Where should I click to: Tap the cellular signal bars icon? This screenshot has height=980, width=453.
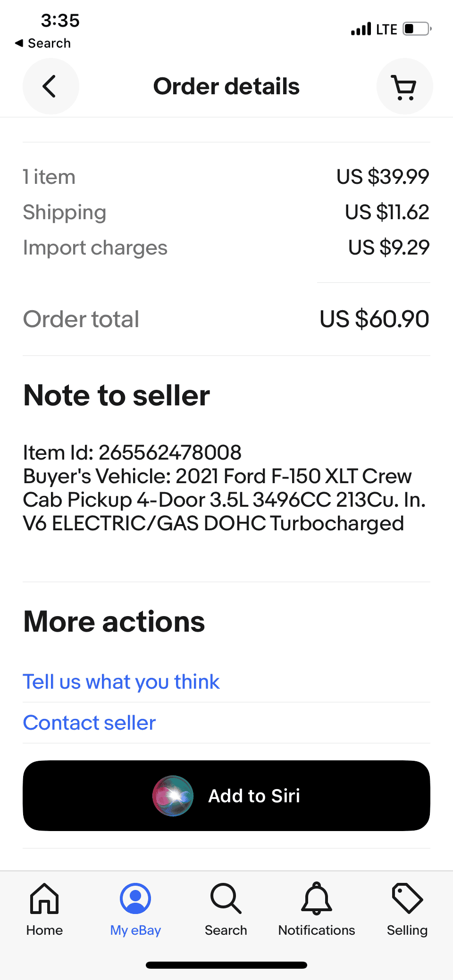pos(361,29)
